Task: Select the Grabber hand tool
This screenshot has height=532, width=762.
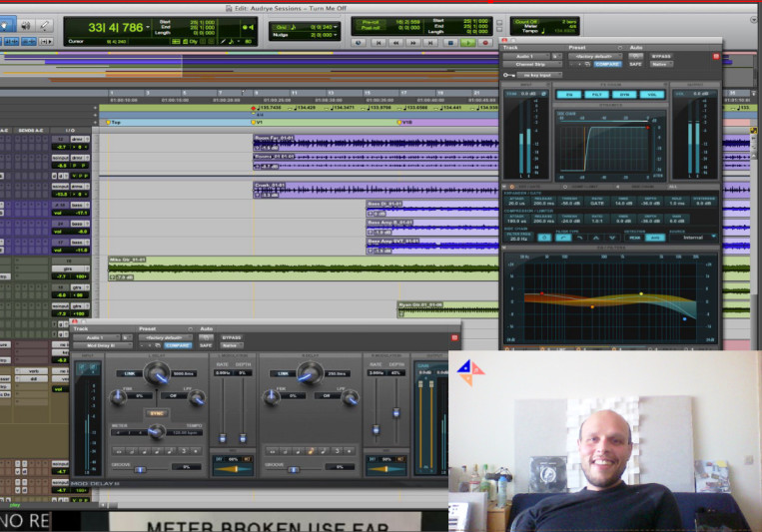Action: coord(7,25)
